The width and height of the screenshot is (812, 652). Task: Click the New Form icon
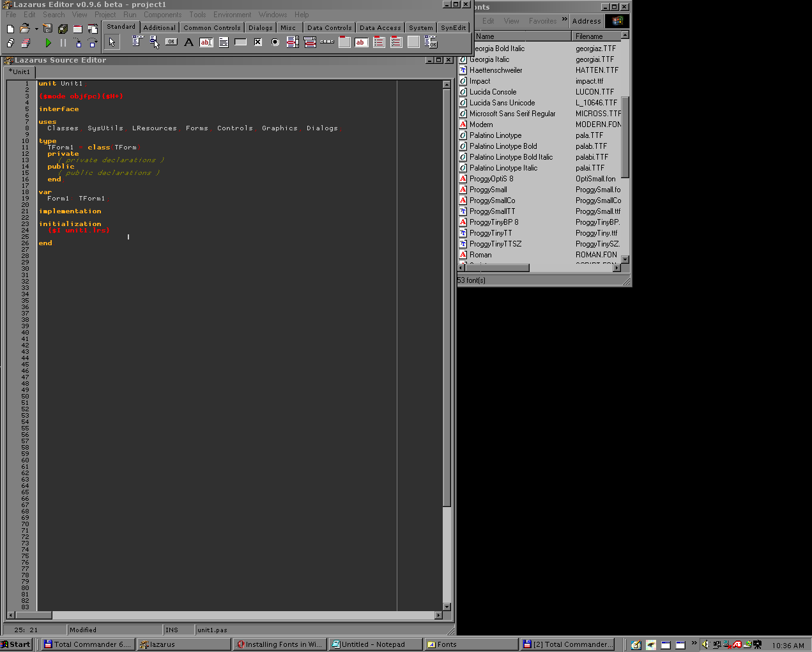click(77, 29)
